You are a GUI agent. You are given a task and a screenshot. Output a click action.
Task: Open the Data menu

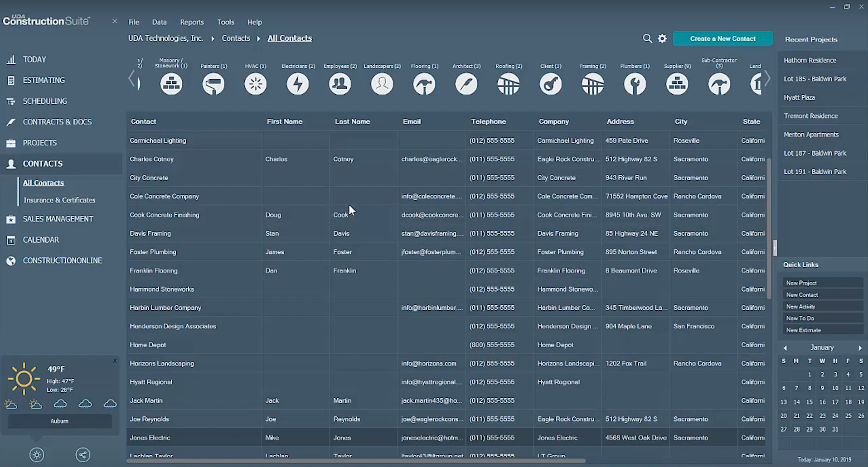point(159,22)
